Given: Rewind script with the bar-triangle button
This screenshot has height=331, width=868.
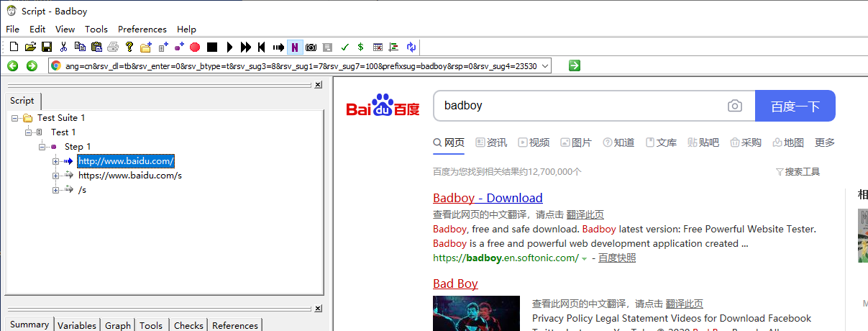Looking at the screenshot, I should tap(262, 47).
